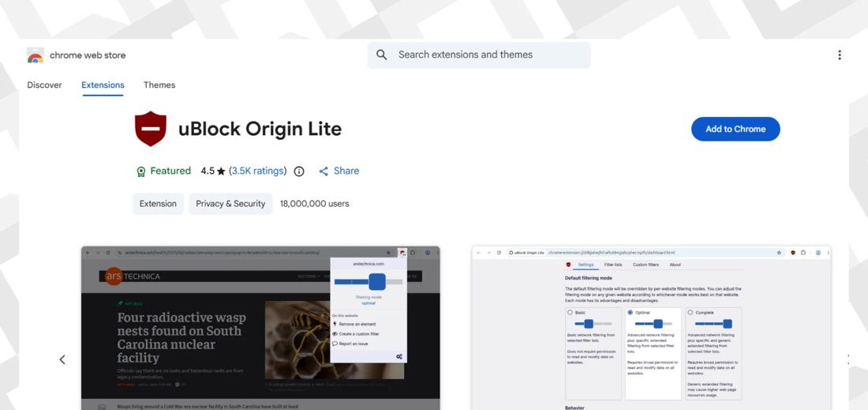Open the 3.5K ratings link

pos(258,171)
